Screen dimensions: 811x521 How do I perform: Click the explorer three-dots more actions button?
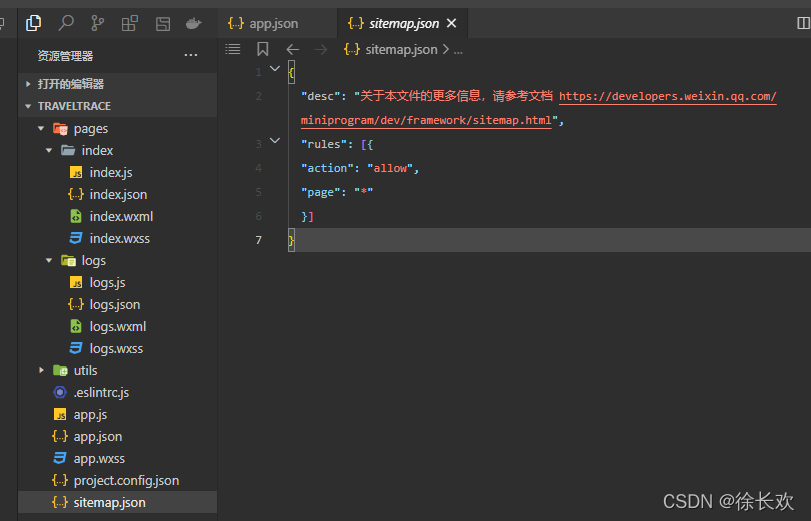pyautogui.click(x=191, y=55)
